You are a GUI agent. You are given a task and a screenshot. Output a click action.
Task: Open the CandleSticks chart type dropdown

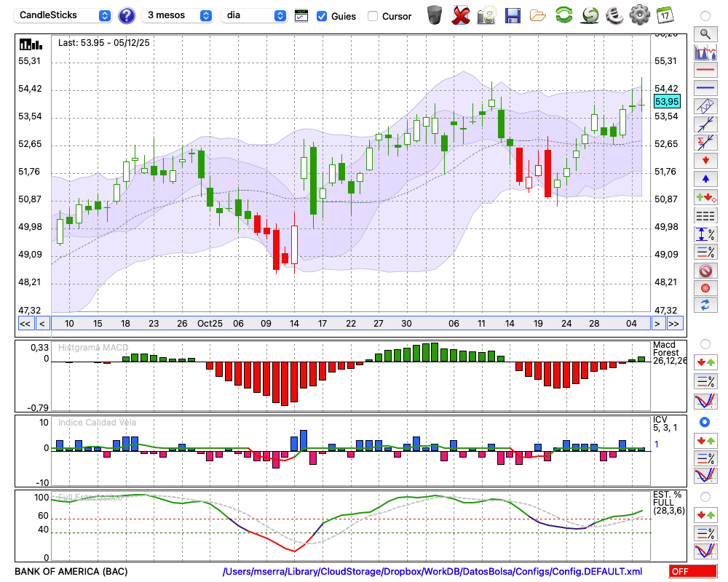[63, 15]
